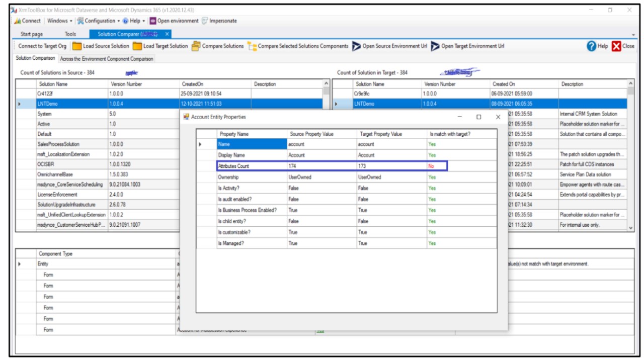
Task: Select Is customizable? property row
Action: pos(346,232)
